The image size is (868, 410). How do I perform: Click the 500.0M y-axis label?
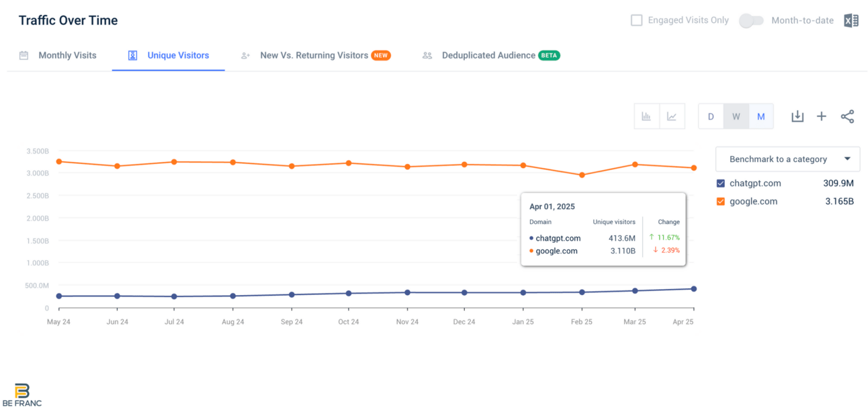(38, 286)
